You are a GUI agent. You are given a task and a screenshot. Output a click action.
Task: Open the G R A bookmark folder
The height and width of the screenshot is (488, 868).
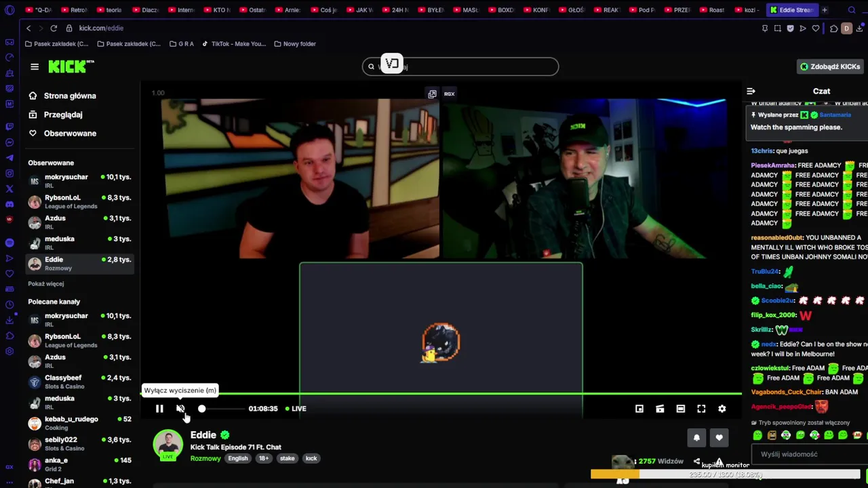tap(180, 44)
